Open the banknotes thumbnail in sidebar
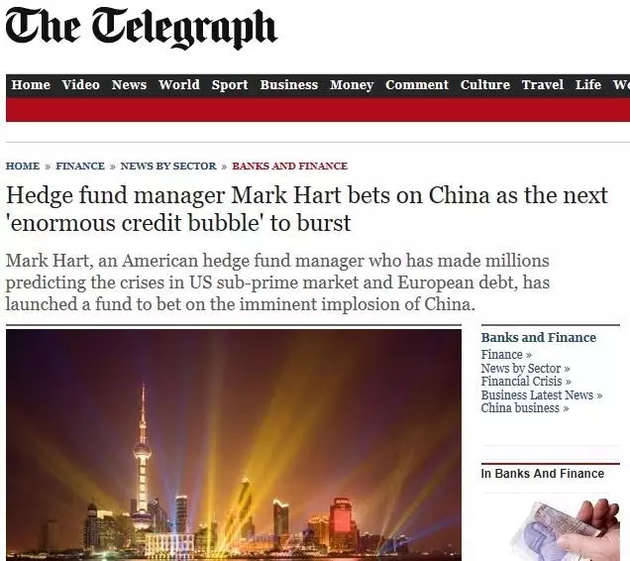 coord(567,530)
